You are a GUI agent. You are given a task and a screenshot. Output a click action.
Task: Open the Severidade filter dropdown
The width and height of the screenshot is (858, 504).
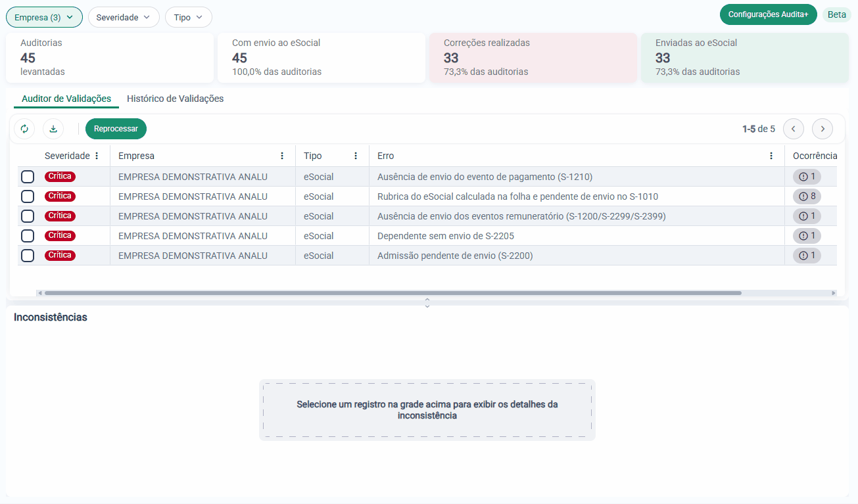(124, 17)
